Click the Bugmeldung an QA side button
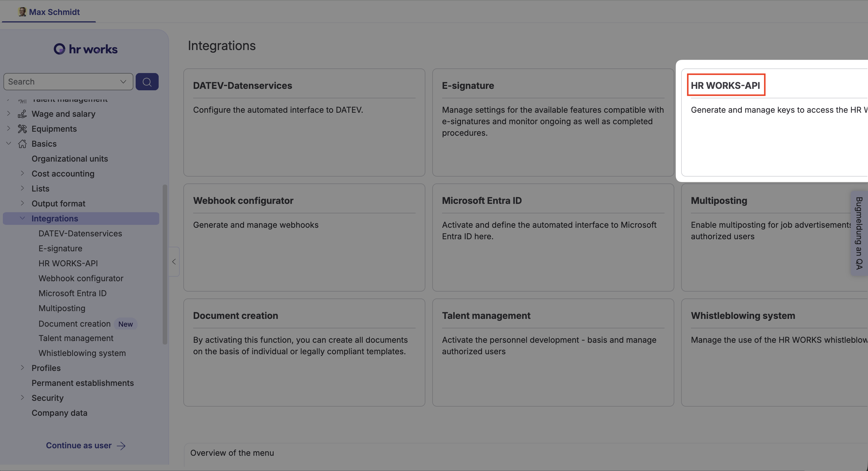 tap(859, 233)
